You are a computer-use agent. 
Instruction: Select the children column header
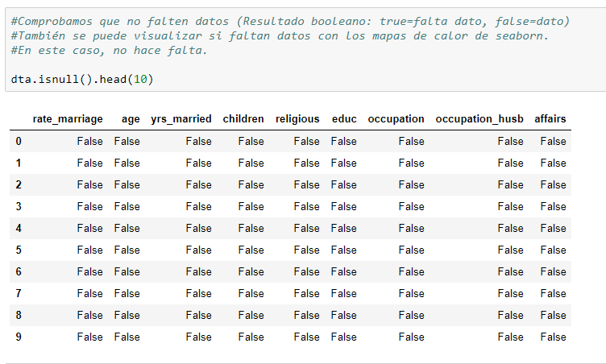[x=243, y=119]
